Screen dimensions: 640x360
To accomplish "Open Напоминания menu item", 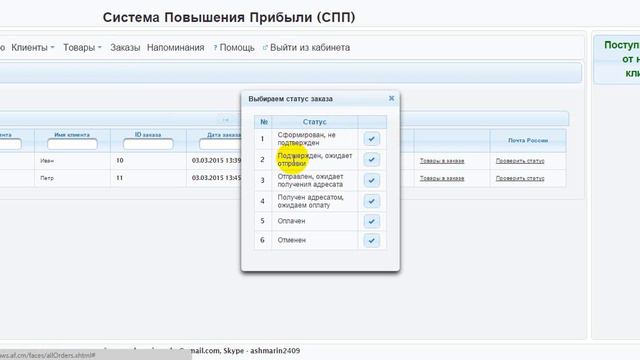I will 176,47.
